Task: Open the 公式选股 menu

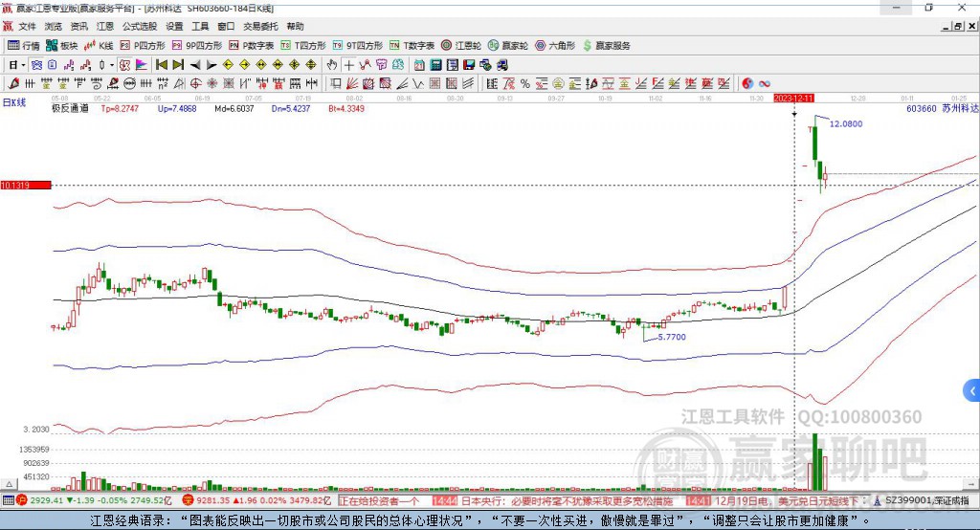Action: [x=140, y=26]
